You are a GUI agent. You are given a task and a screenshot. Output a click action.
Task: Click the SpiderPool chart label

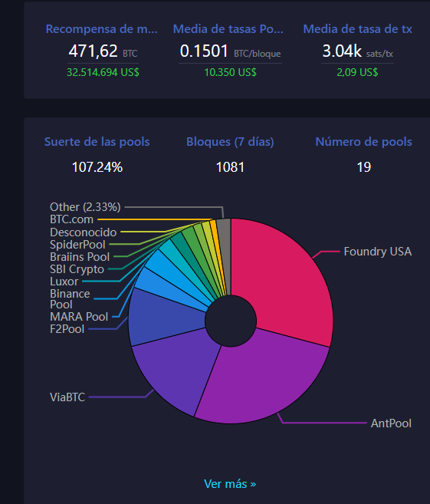pos(77,245)
